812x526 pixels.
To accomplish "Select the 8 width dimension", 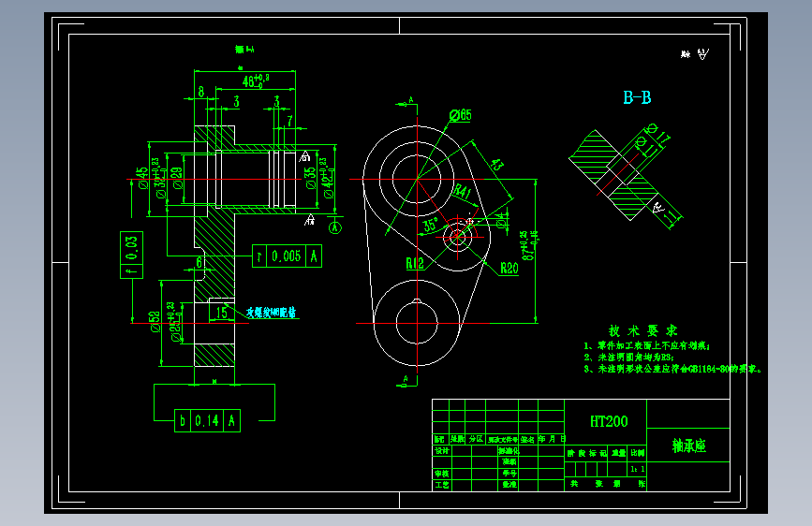I will pyautogui.click(x=201, y=92).
